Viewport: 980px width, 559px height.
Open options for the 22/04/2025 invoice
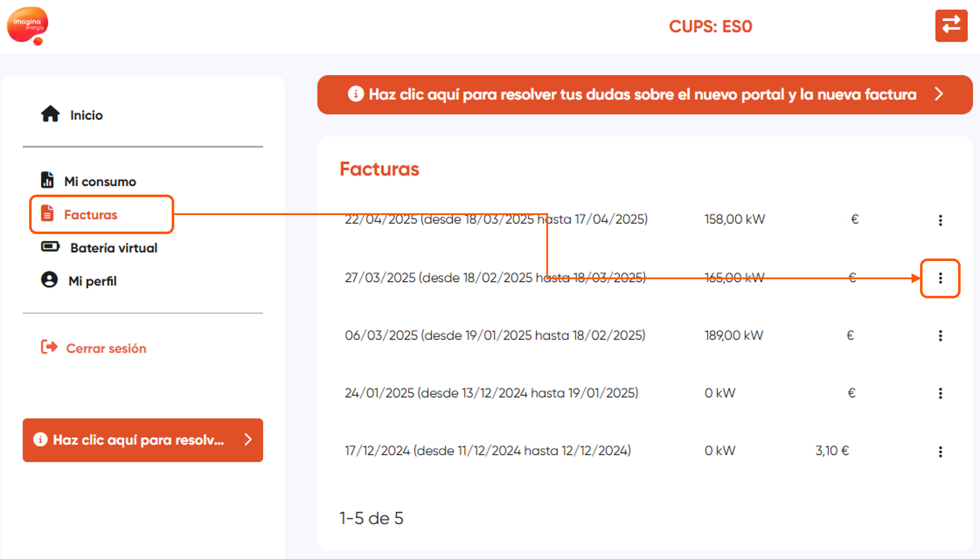point(940,220)
